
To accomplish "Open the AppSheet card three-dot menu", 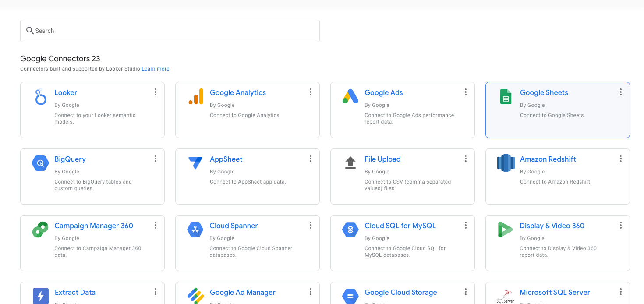I will click(x=310, y=159).
